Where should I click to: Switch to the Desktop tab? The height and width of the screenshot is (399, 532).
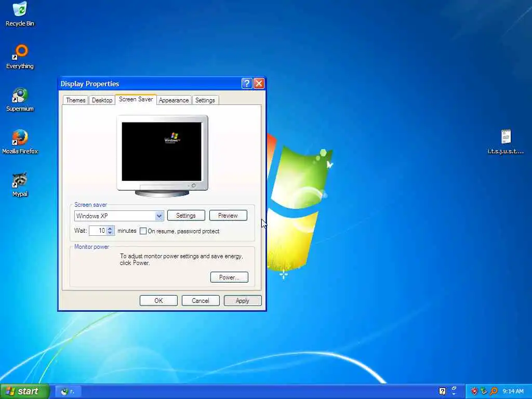102,100
